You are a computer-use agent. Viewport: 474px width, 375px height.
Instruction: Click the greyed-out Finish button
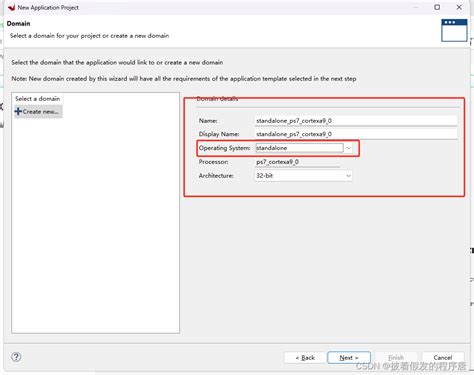396,358
